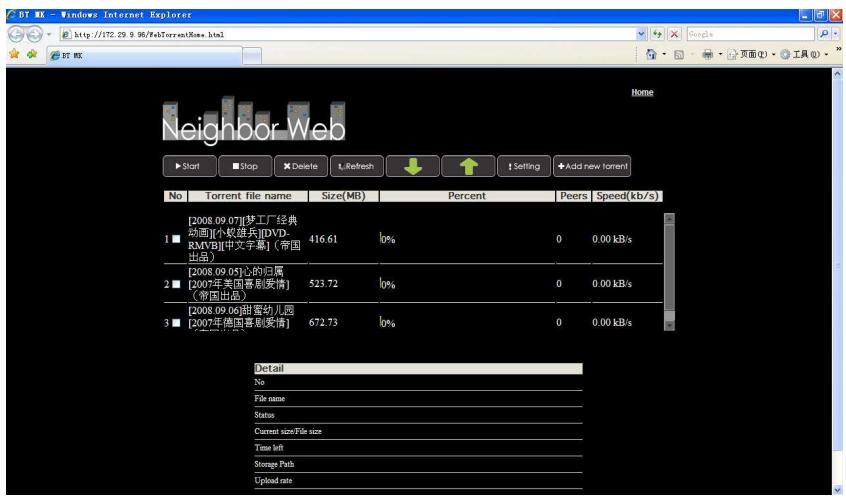Click the [2008.09.05] torrent file name
This screenshot has height=498, width=846.
coord(239,284)
